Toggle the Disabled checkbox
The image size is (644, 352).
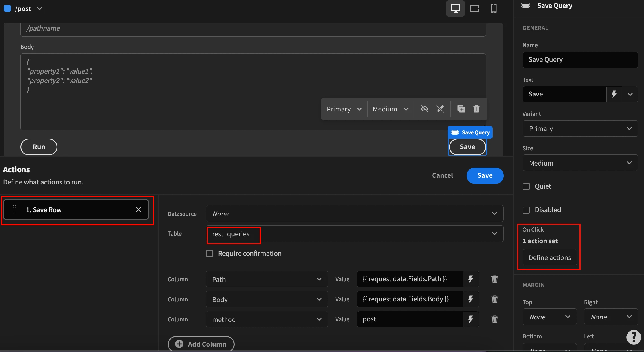tap(526, 210)
